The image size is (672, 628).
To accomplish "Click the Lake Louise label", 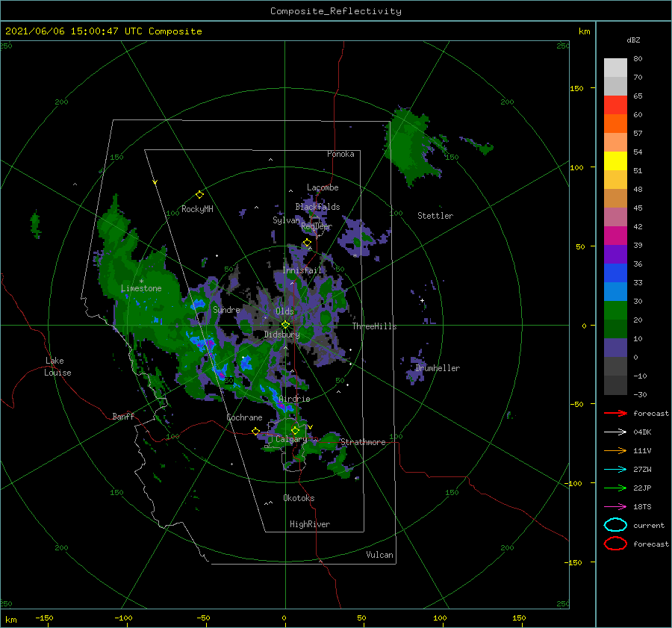I will pyautogui.click(x=57, y=367).
